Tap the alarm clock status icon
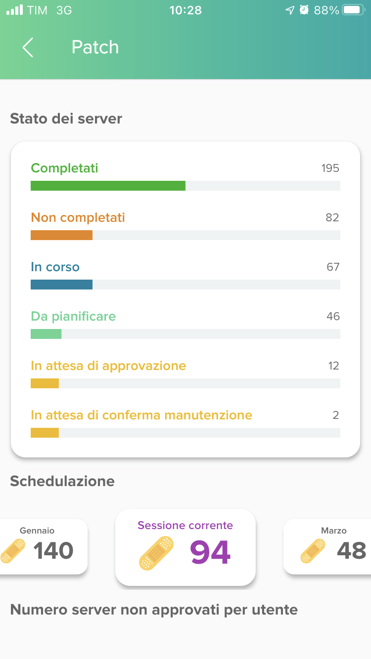 pos(304,10)
